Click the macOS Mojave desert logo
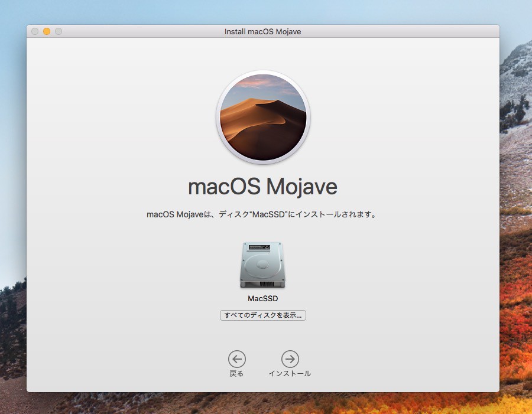Viewport: 532px width, 414px height. tap(263, 118)
